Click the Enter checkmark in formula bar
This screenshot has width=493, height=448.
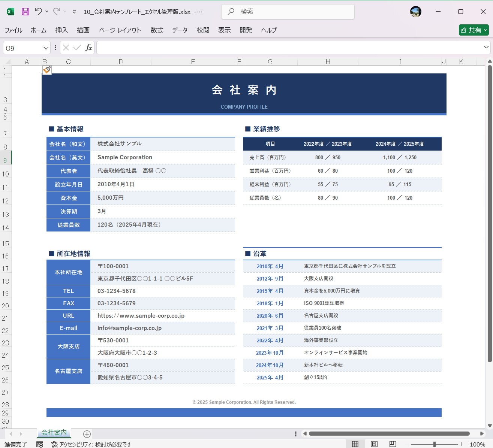click(x=77, y=48)
